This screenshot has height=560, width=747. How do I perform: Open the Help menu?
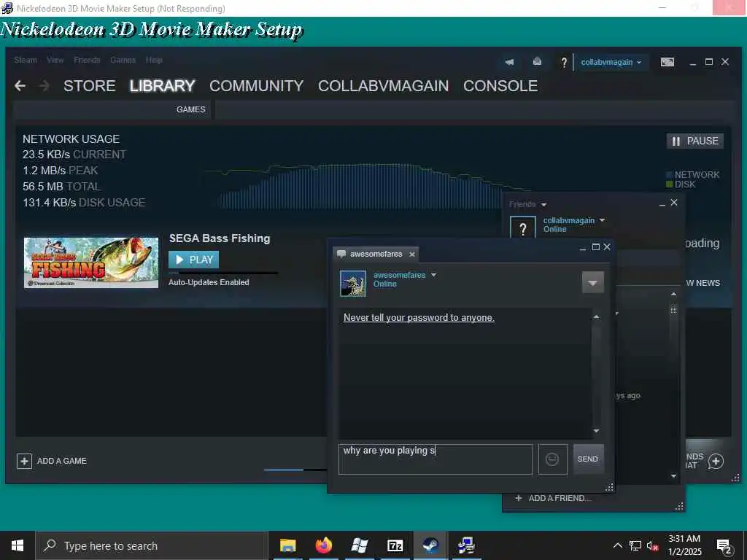pyautogui.click(x=154, y=60)
